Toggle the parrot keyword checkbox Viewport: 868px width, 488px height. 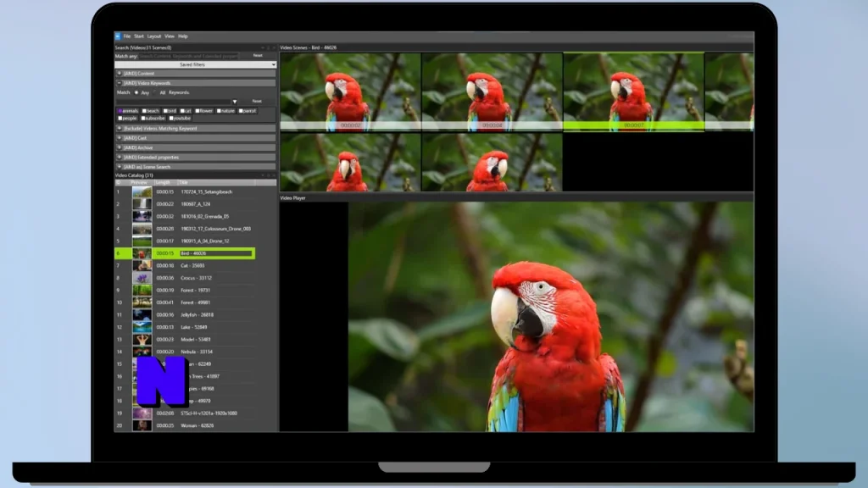[240, 111]
